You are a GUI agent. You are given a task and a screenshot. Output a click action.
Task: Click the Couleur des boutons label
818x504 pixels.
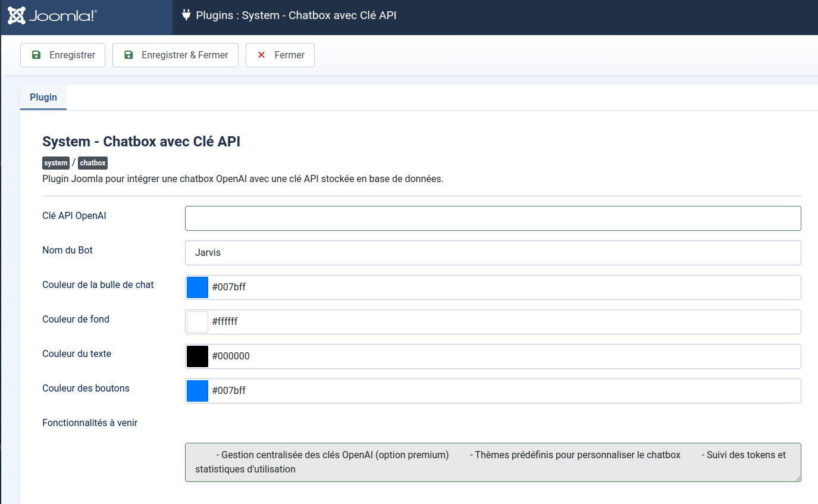86,388
